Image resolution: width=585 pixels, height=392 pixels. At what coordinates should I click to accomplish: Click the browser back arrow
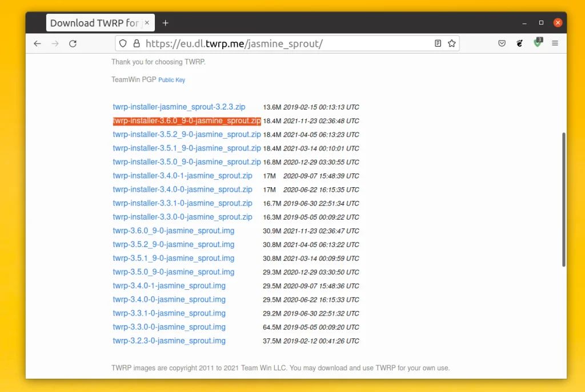[x=38, y=43]
